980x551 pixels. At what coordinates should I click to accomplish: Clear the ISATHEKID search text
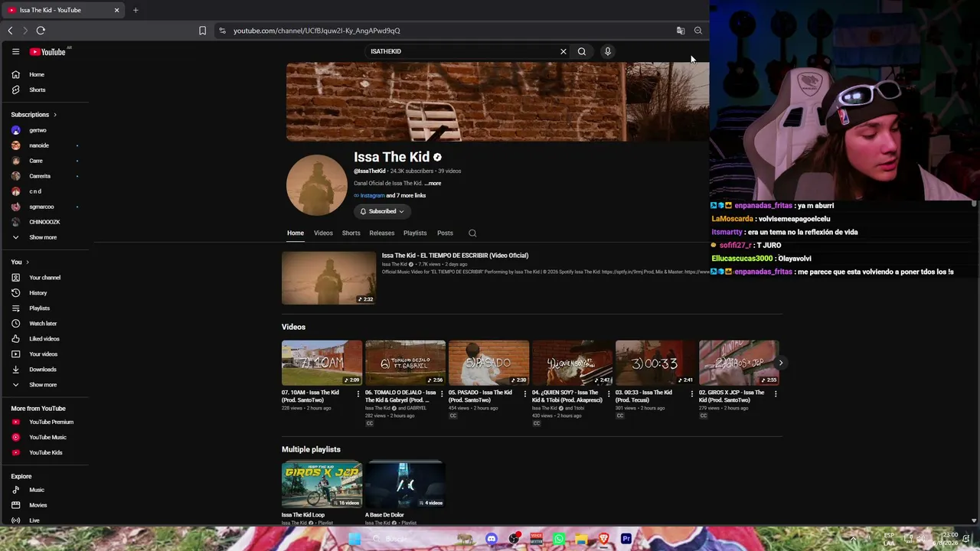563,51
